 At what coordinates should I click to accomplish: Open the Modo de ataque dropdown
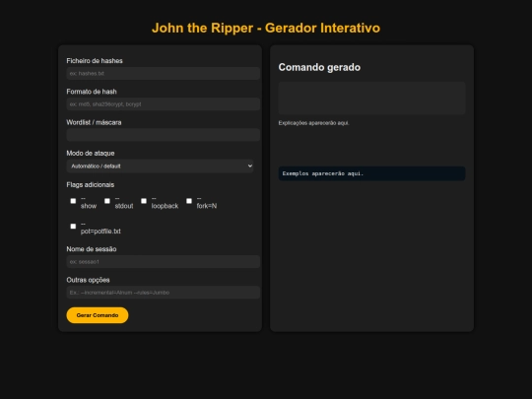[x=160, y=166]
